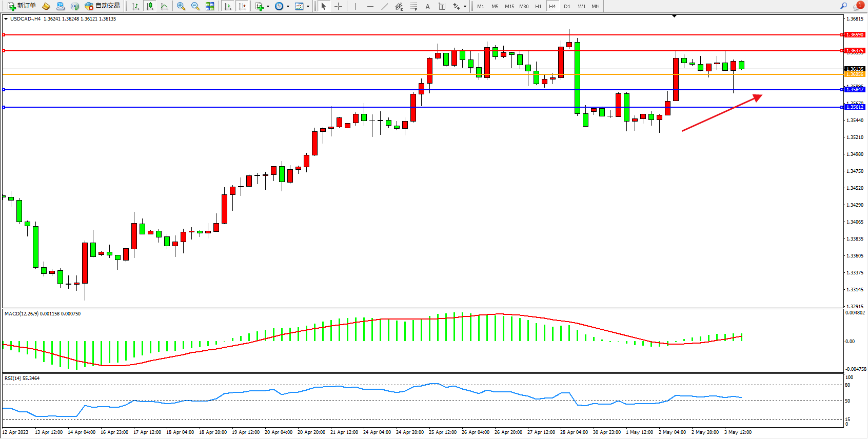
Task: Zoom out of the chart
Action: pyautogui.click(x=195, y=6)
